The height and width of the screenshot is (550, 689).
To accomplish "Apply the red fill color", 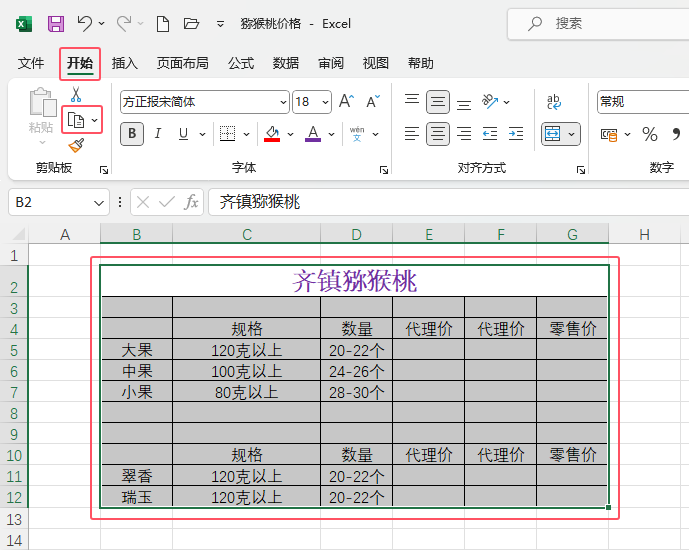I will 272,134.
